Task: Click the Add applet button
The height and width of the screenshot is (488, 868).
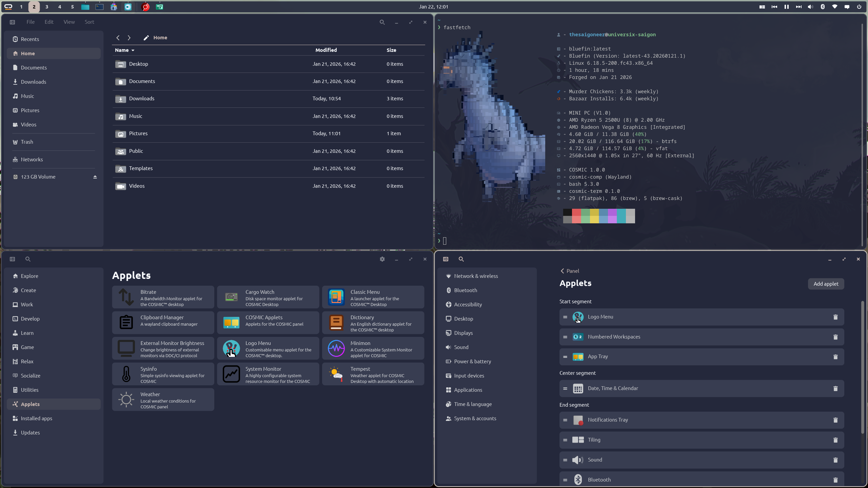Action: point(826,284)
